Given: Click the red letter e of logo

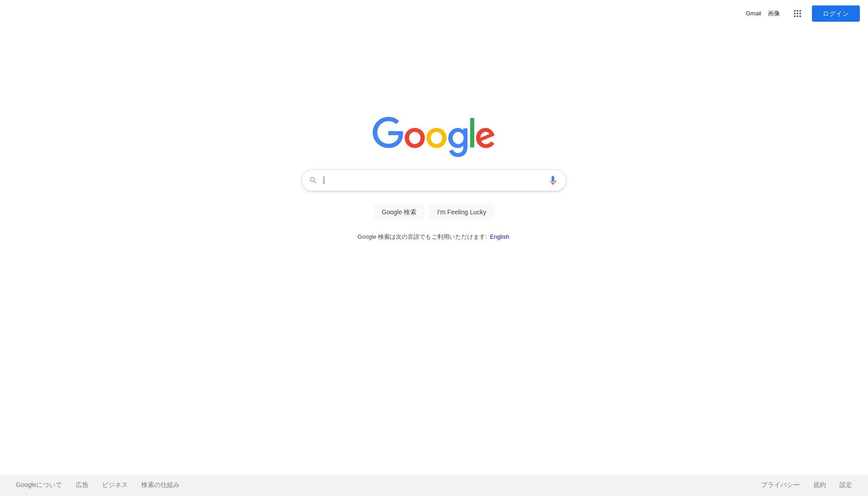Looking at the screenshot, I should (485, 137).
